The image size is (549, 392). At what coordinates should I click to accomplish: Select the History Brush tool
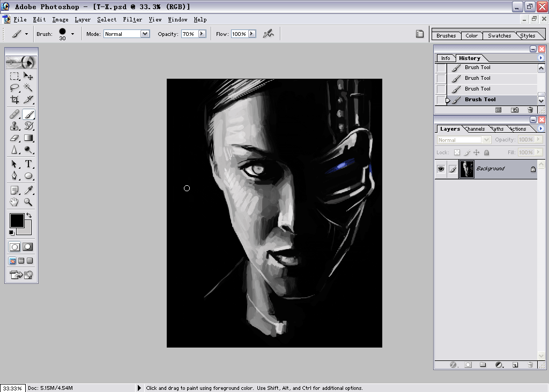pos(28,126)
